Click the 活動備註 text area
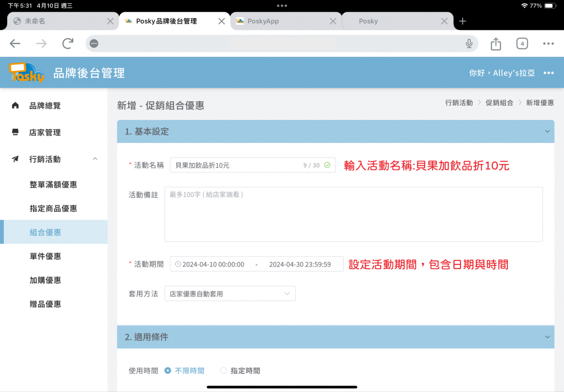 click(x=354, y=214)
